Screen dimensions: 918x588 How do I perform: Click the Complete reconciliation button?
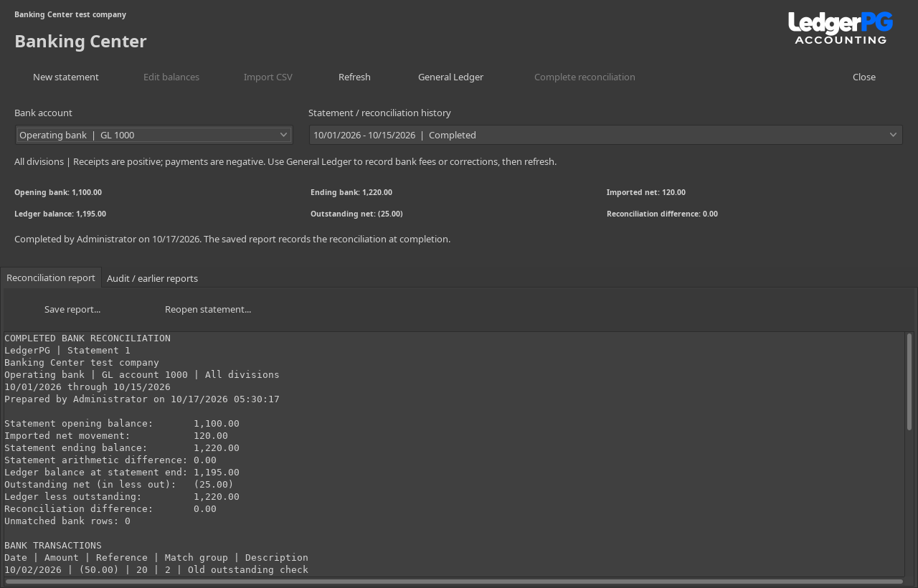[x=585, y=77]
